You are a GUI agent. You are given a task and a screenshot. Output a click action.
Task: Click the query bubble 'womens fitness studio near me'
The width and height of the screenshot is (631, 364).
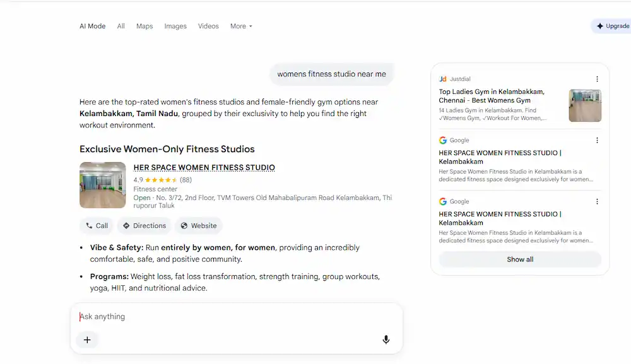point(332,74)
